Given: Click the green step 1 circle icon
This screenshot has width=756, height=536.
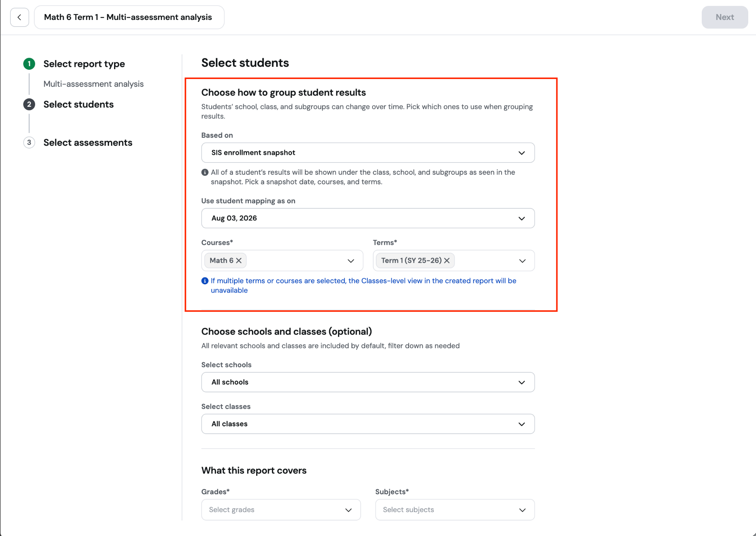Looking at the screenshot, I should pyautogui.click(x=29, y=64).
